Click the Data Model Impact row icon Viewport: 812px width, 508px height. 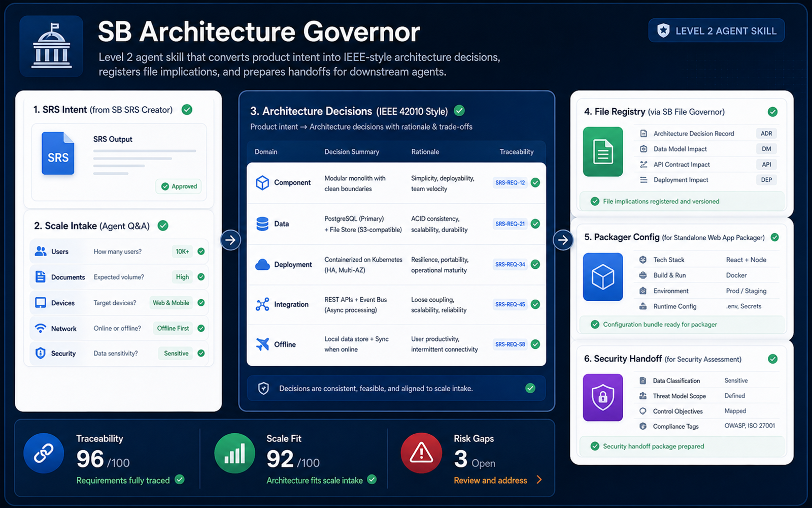(644, 149)
